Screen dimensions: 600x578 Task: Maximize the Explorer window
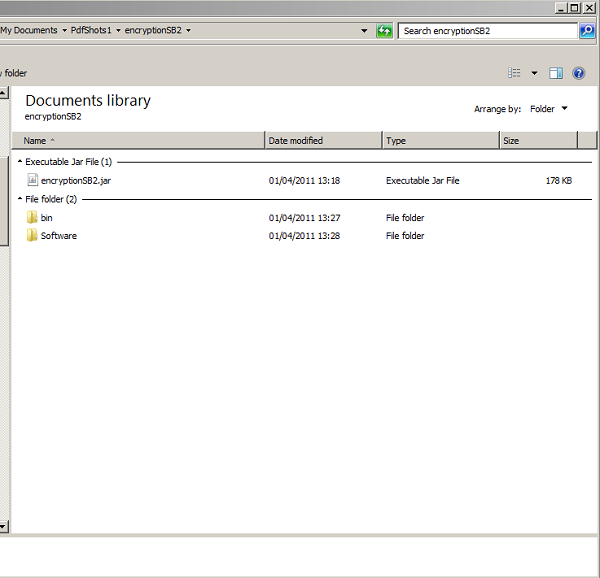[x=574, y=8]
